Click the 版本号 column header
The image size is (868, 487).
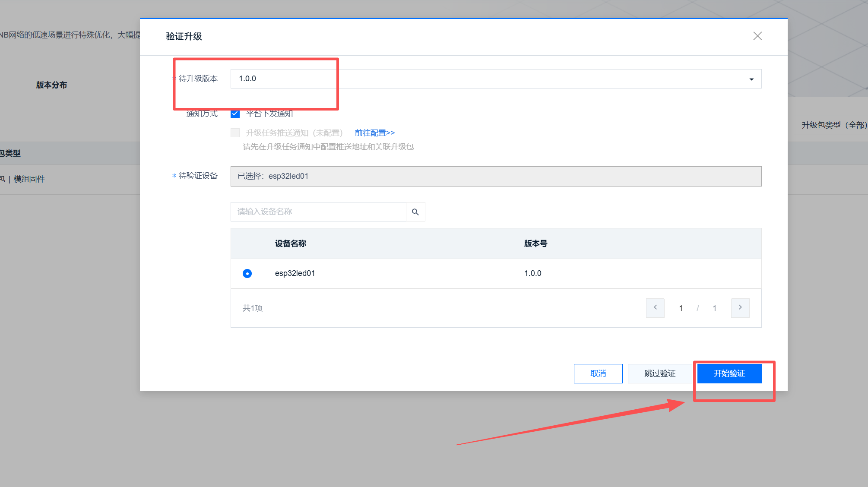535,244
